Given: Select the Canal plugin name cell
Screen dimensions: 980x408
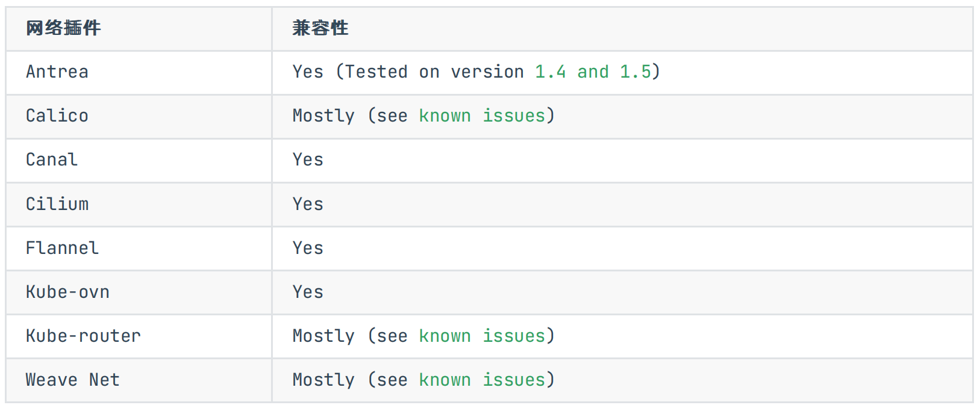Looking at the screenshot, I should [52, 160].
